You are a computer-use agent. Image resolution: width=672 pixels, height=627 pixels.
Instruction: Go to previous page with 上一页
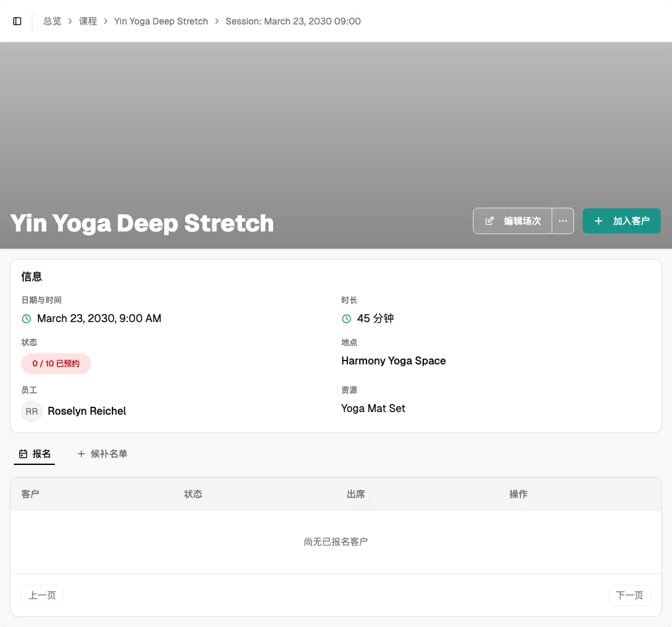[x=42, y=595]
